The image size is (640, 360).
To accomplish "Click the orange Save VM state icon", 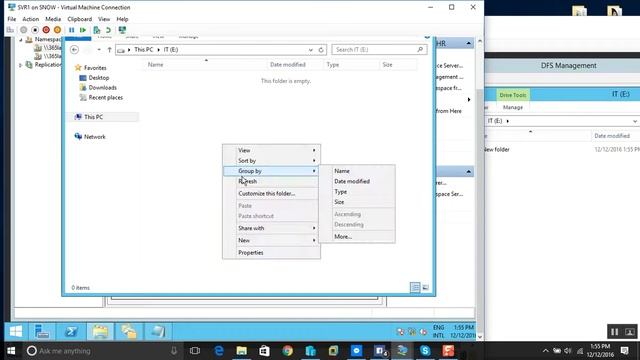I will coord(58,30).
